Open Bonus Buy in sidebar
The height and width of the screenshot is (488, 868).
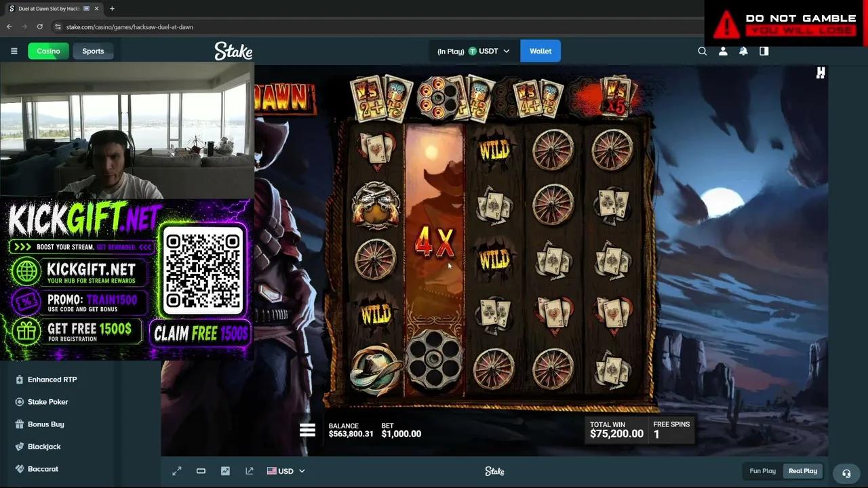click(x=46, y=424)
